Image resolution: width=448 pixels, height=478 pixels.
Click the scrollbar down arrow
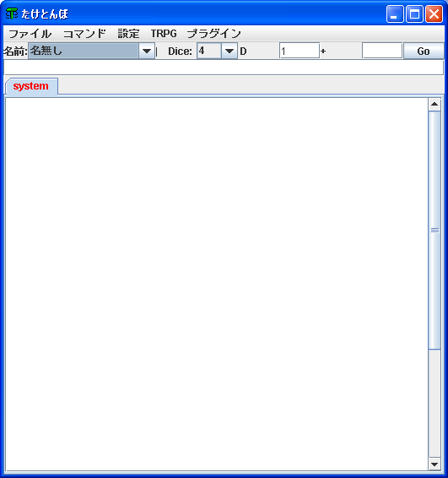435,464
